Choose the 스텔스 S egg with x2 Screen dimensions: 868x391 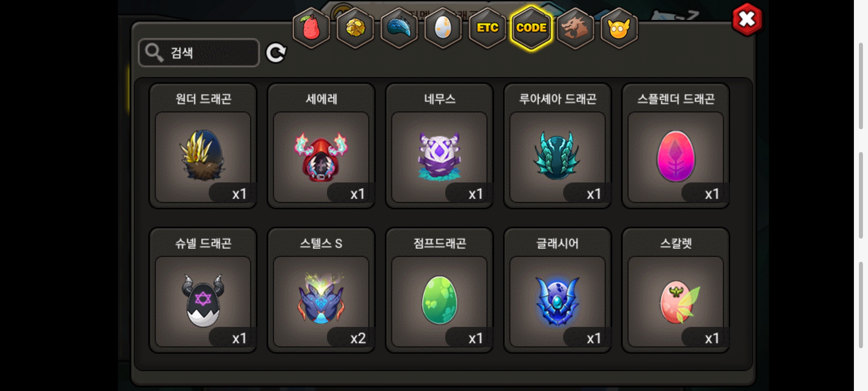pyautogui.click(x=321, y=290)
